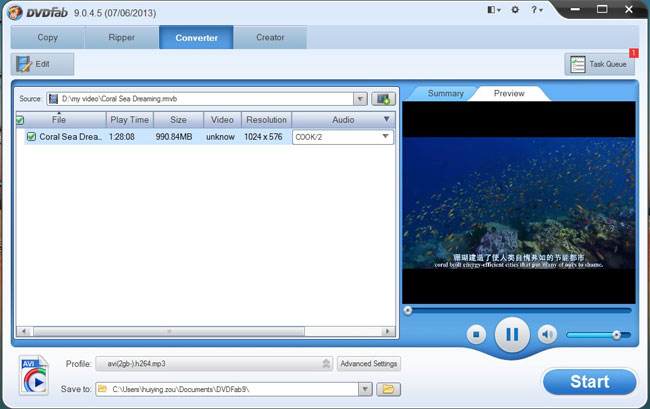
Task: Click the film icon in the Source field
Action: (53, 99)
